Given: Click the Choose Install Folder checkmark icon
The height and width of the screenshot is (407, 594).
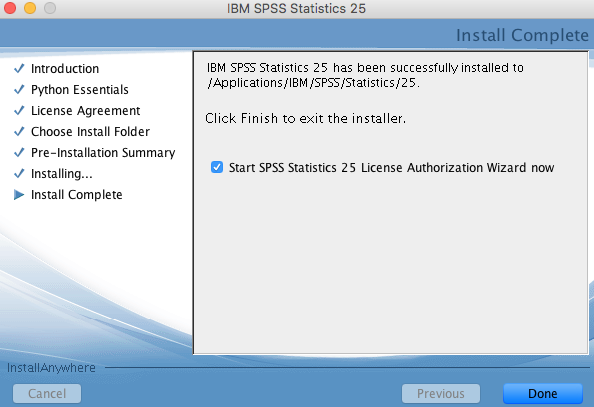Looking at the screenshot, I should 19,131.
